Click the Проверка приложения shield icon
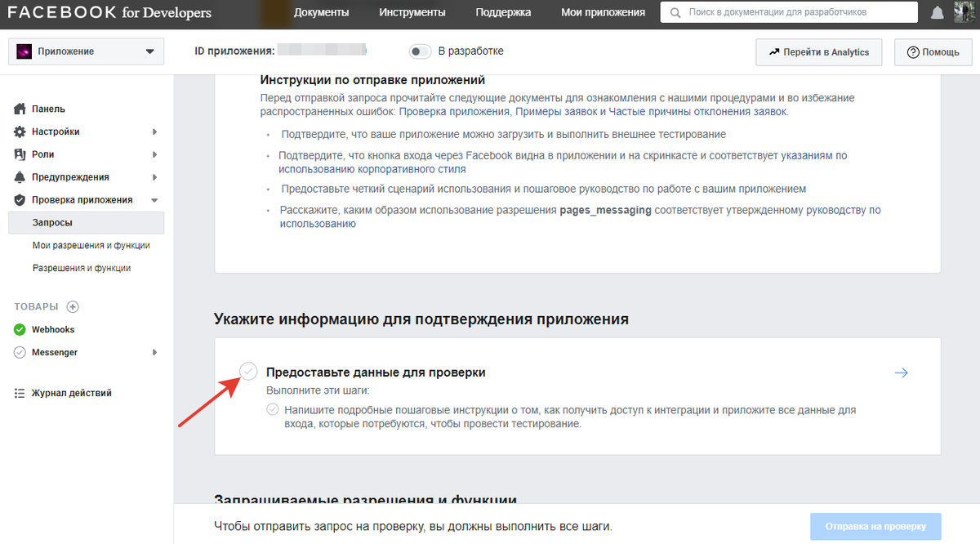Image resolution: width=980 pixels, height=544 pixels. tap(20, 200)
